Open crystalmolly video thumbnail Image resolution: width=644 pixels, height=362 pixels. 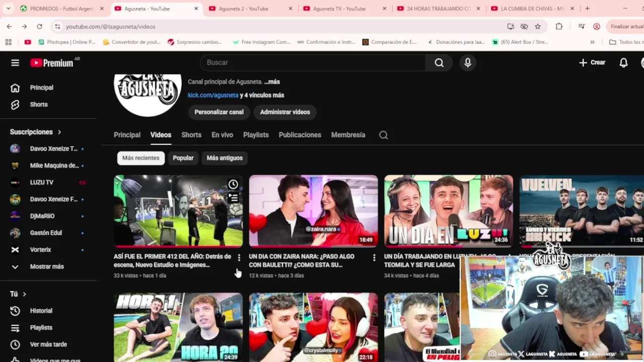(313, 327)
